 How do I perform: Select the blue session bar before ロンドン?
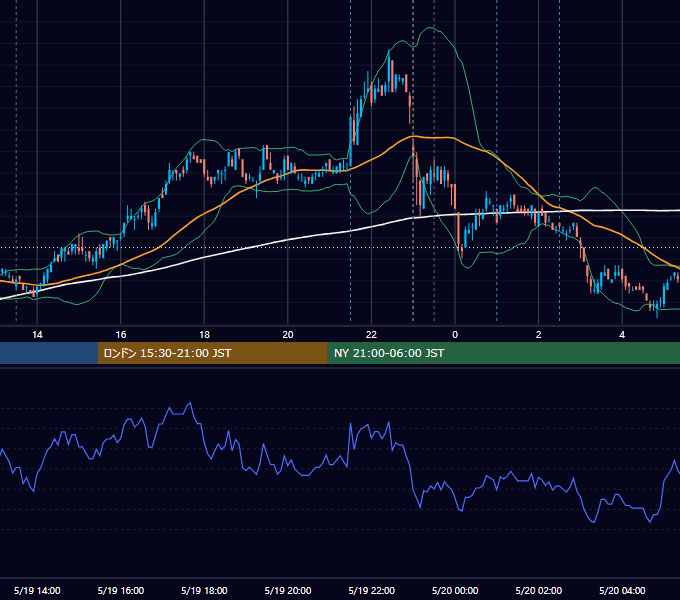point(49,353)
